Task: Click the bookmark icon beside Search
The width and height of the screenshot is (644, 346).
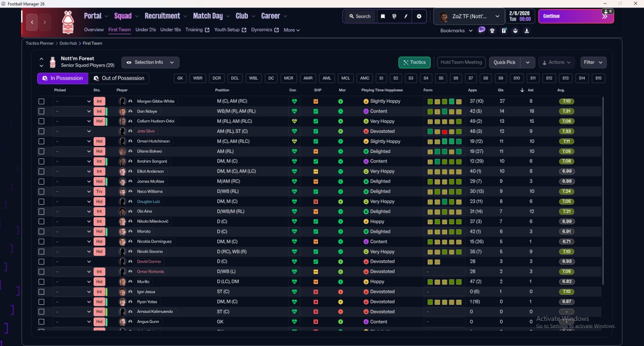Action: point(383,16)
